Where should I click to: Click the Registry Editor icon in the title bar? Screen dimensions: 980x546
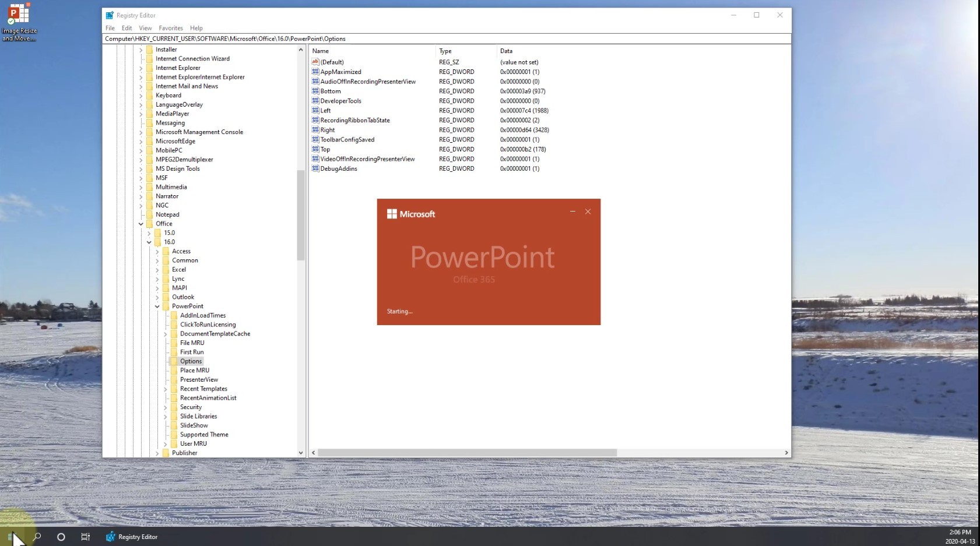108,15
